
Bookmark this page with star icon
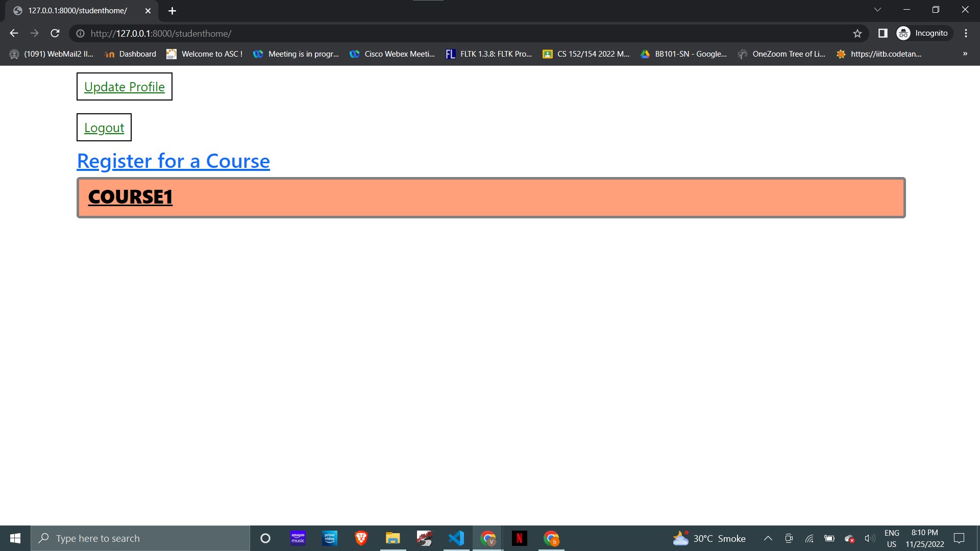pyautogui.click(x=857, y=33)
